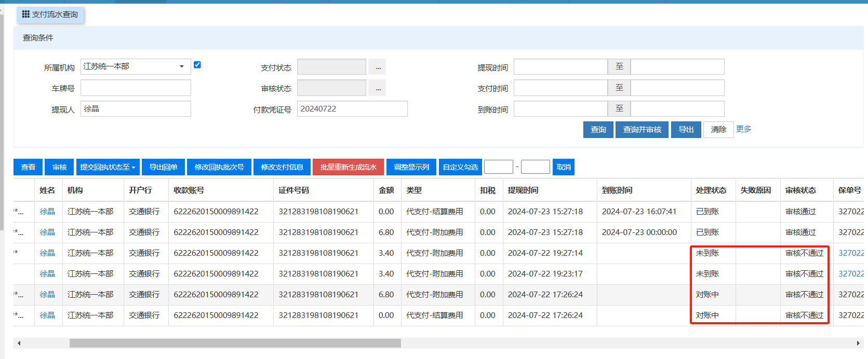Click the 导出回单 toolbar button
This screenshot has width=868, height=359.
(x=163, y=167)
